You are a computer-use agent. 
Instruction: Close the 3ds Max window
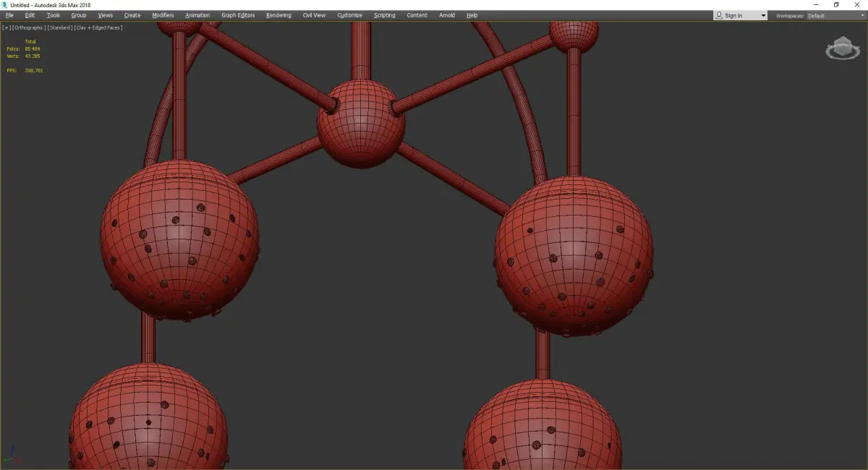coord(857,5)
